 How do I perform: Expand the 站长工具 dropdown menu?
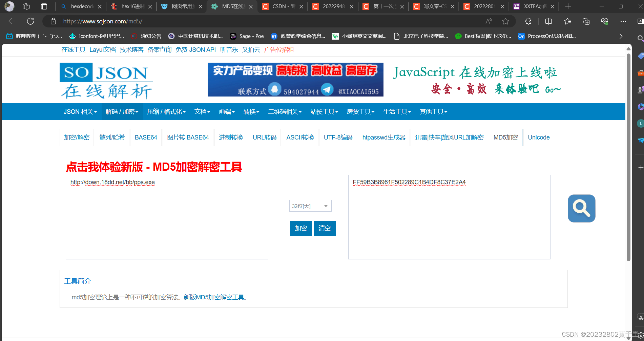[324, 112]
